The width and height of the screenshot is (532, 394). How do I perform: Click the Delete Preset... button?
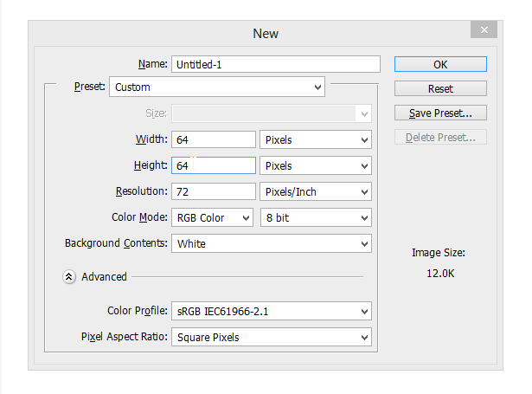pyautogui.click(x=440, y=137)
